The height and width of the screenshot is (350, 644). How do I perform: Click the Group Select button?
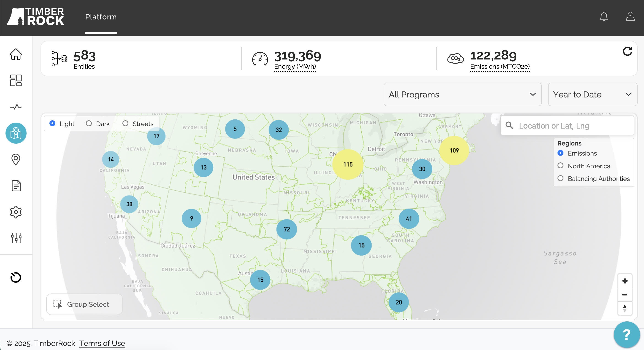[x=84, y=304]
